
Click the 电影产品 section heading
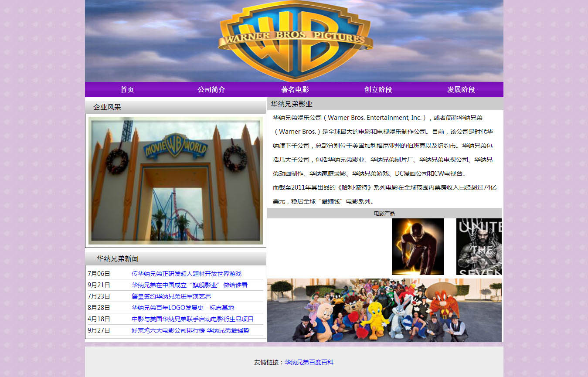[x=384, y=213]
